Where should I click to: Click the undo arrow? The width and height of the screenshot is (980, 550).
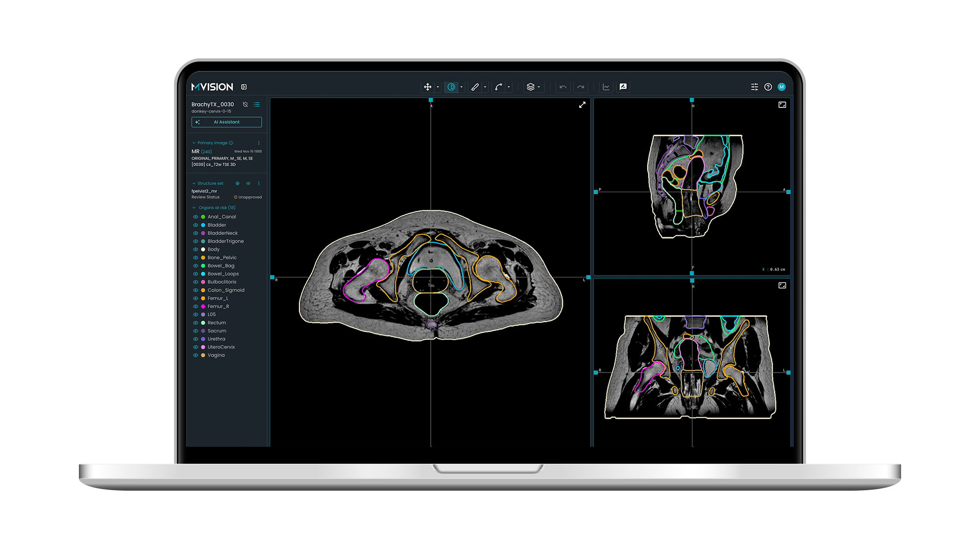click(x=563, y=87)
